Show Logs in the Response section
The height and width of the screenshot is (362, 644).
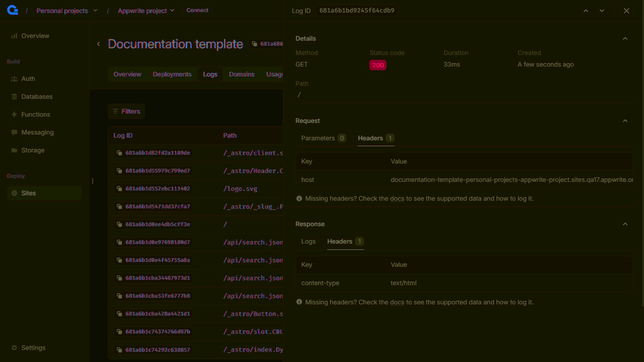click(308, 241)
